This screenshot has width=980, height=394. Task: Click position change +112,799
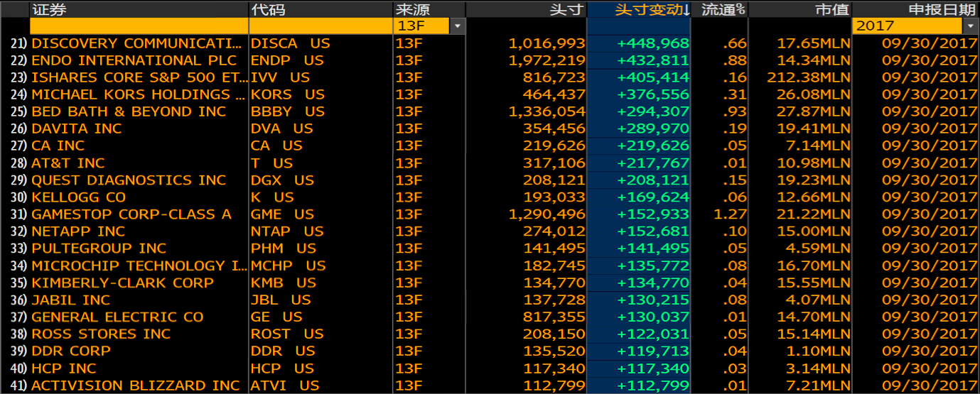[653, 385]
